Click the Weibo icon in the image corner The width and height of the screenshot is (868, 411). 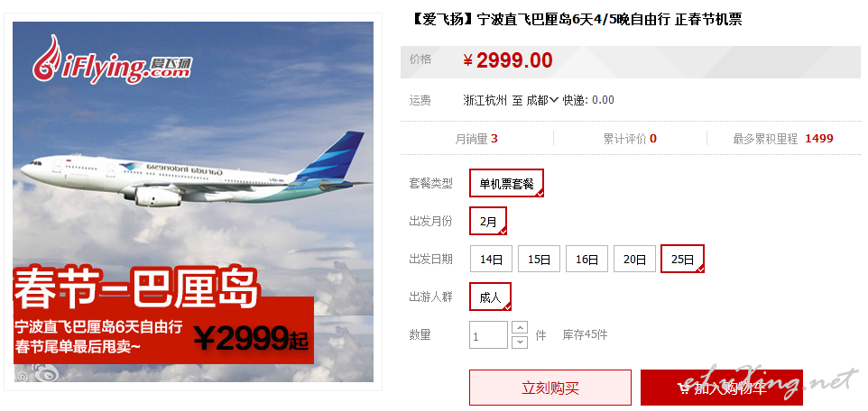point(46,374)
